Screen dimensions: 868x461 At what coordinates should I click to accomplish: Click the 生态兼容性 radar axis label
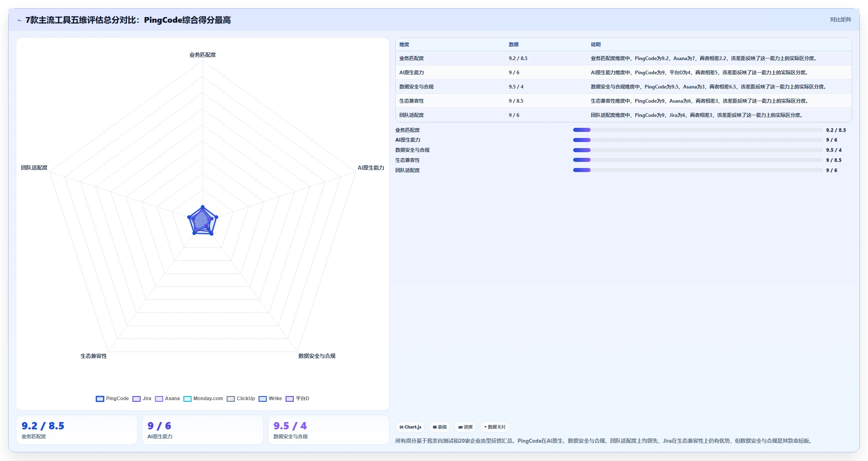[x=93, y=356]
